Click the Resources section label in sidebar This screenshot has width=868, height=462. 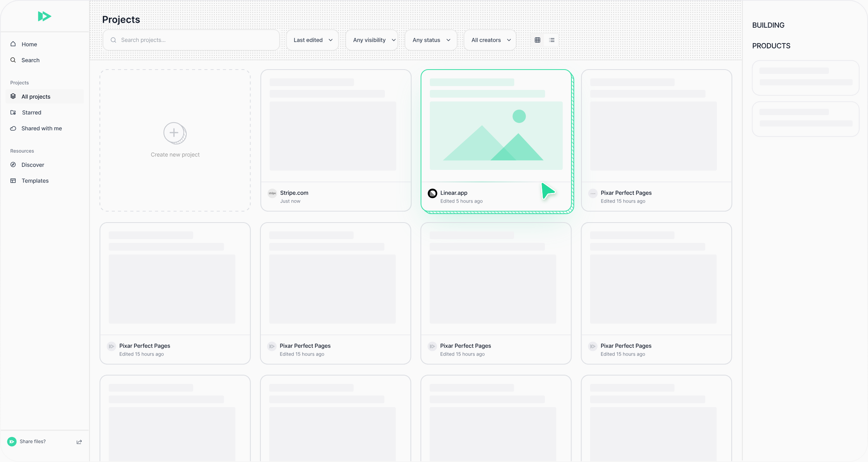[x=22, y=151]
